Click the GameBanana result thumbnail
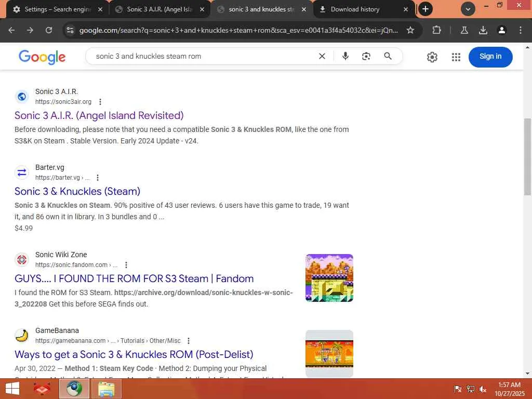Image resolution: width=532 pixels, height=399 pixels. click(x=329, y=354)
